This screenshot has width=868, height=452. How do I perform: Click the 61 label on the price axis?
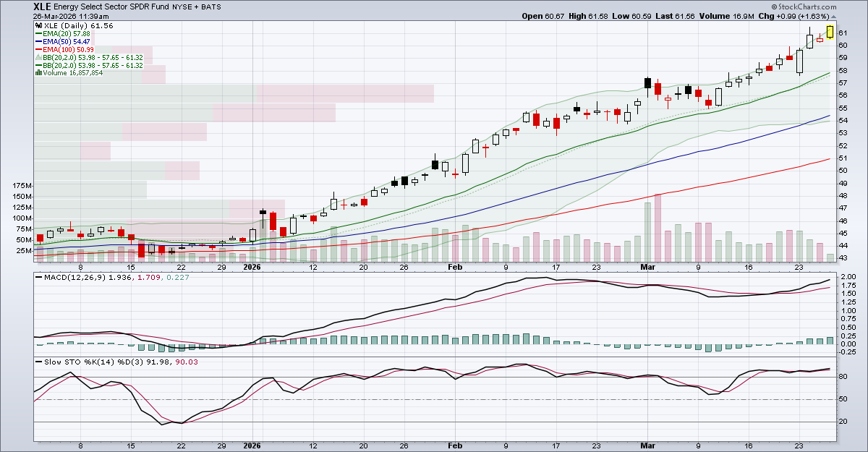[843, 33]
